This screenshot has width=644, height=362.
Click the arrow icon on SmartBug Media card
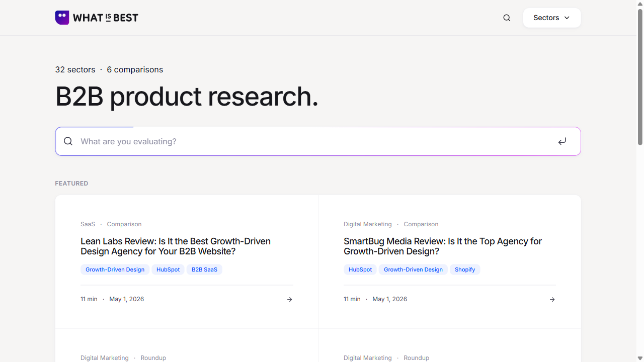click(552, 299)
